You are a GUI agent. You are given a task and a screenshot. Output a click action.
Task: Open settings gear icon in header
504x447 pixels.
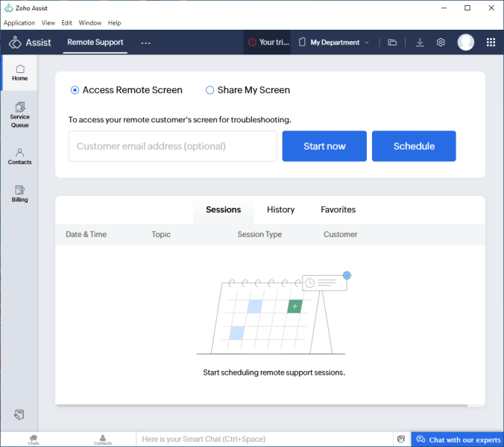(441, 42)
